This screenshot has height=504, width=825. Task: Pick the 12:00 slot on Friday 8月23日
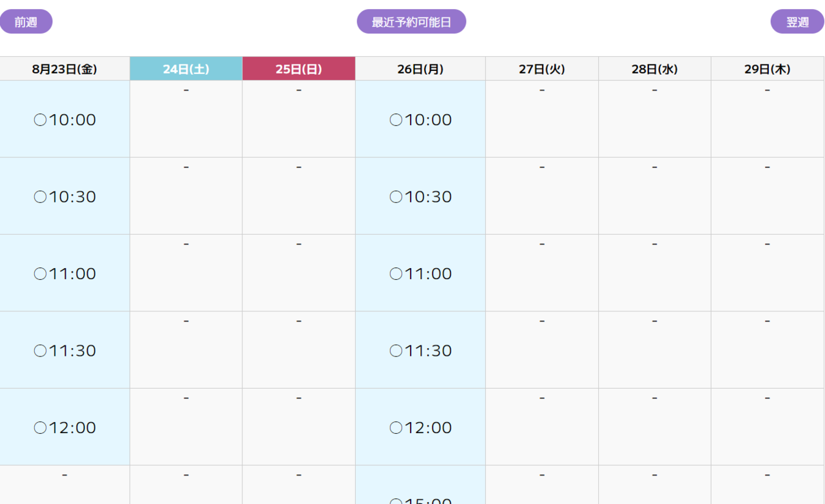(64, 428)
